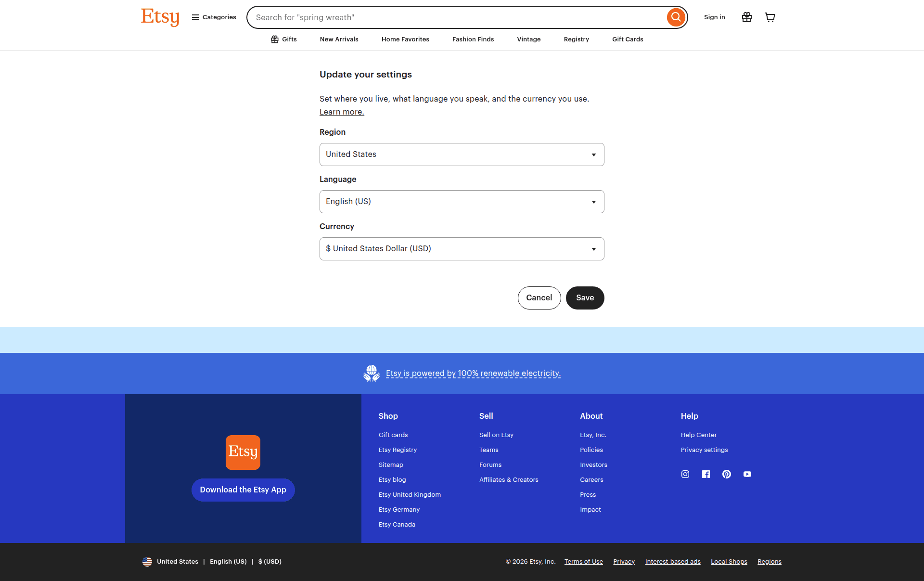Open Etsy's YouTube channel icon
924x581 pixels.
tap(747, 474)
